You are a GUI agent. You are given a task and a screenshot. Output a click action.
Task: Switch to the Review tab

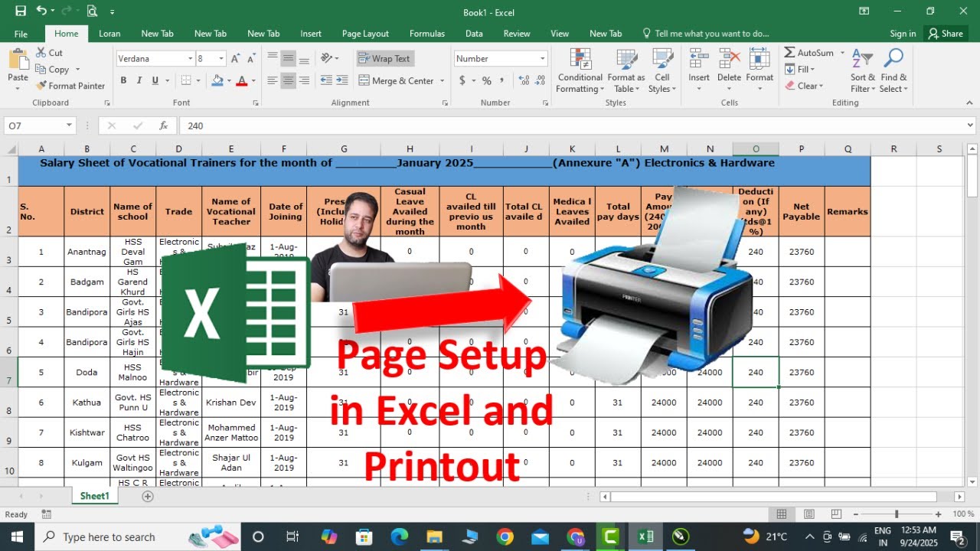(x=517, y=34)
